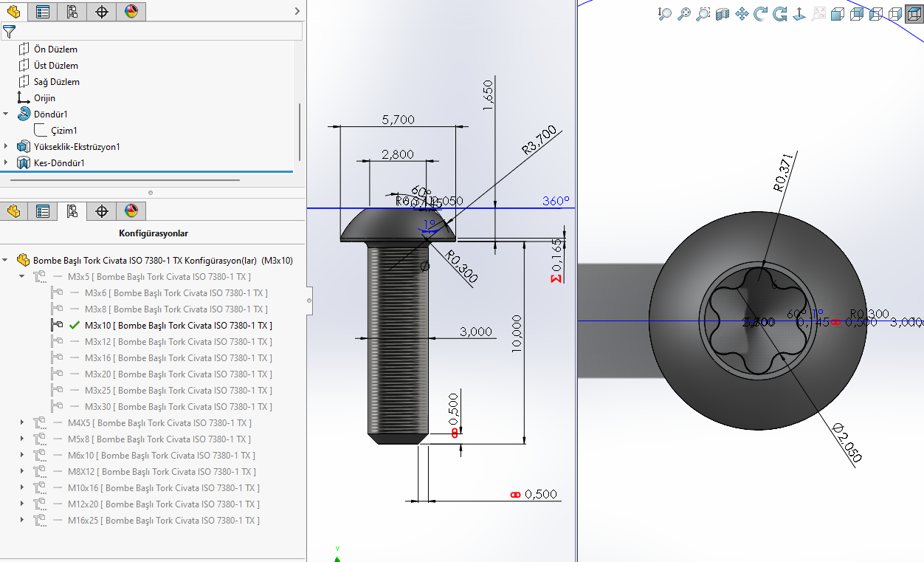
Task: Switch the top pane to PropertyManager tab
Action: click(x=43, y=11)
